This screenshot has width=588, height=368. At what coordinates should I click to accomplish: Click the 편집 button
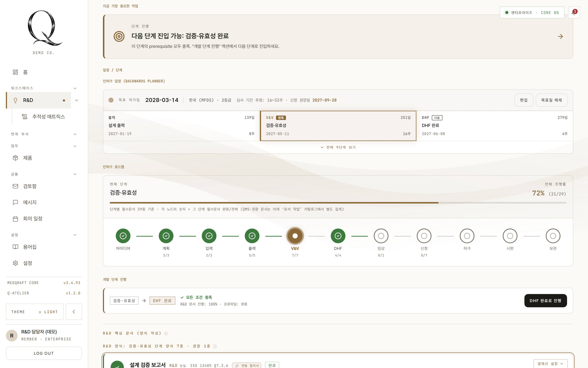(524, 100)
